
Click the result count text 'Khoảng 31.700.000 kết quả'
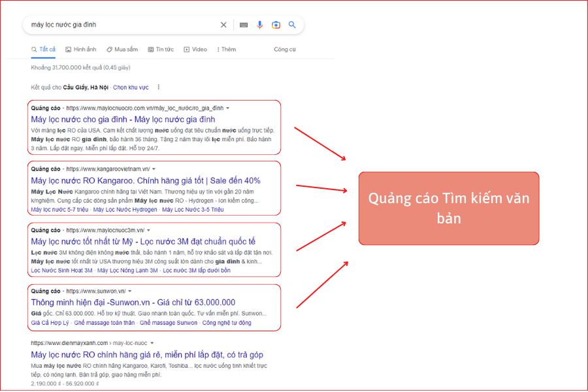(65, 67)
